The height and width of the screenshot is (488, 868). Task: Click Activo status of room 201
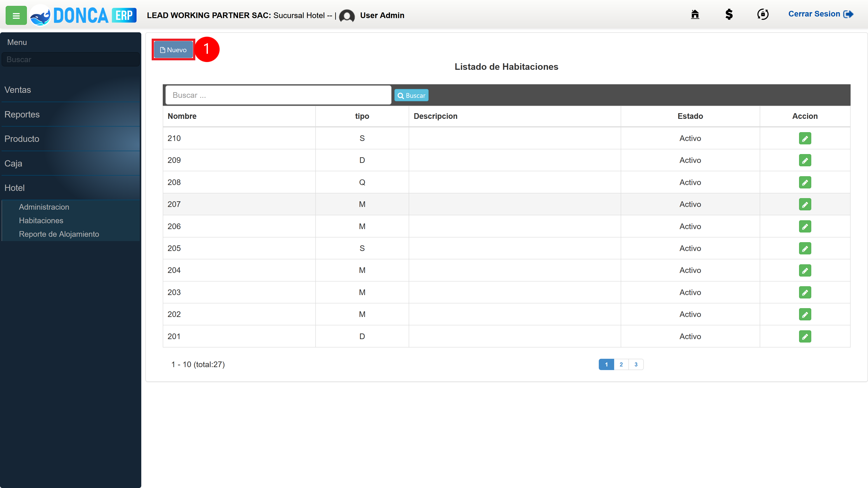tap(690, 336)
